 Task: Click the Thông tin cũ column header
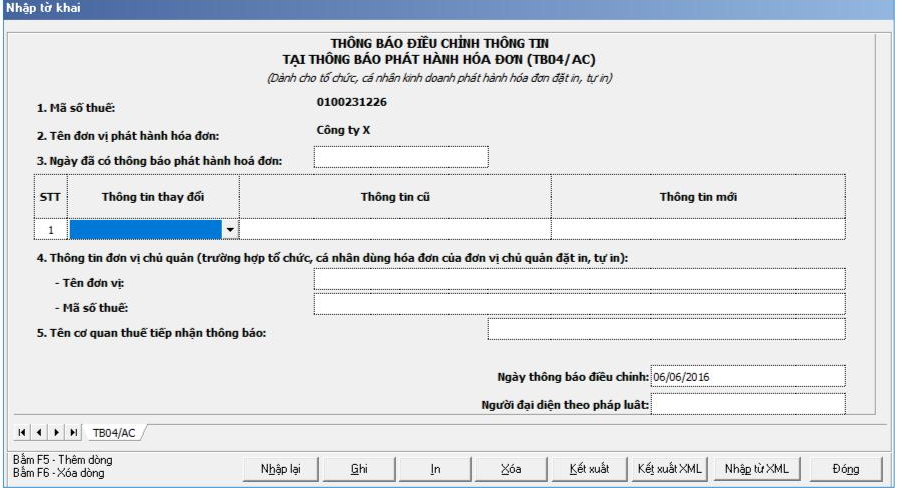pyautogui.click(x=395, y=197)
